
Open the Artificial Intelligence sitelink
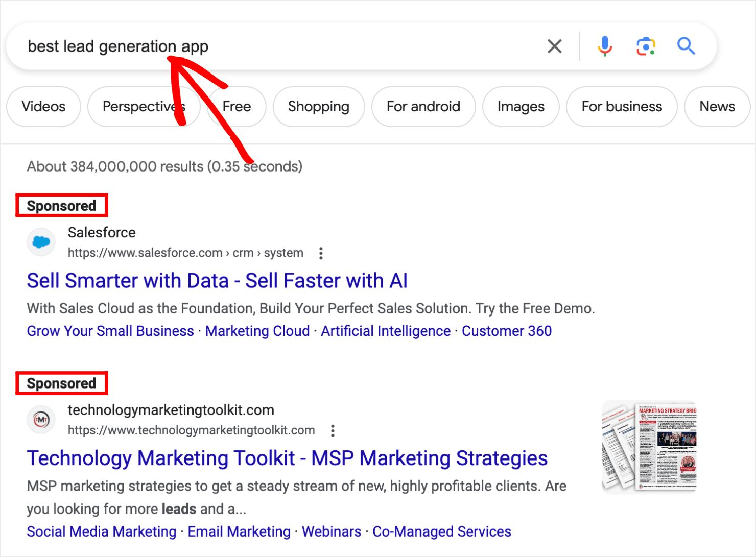[385, 331]
